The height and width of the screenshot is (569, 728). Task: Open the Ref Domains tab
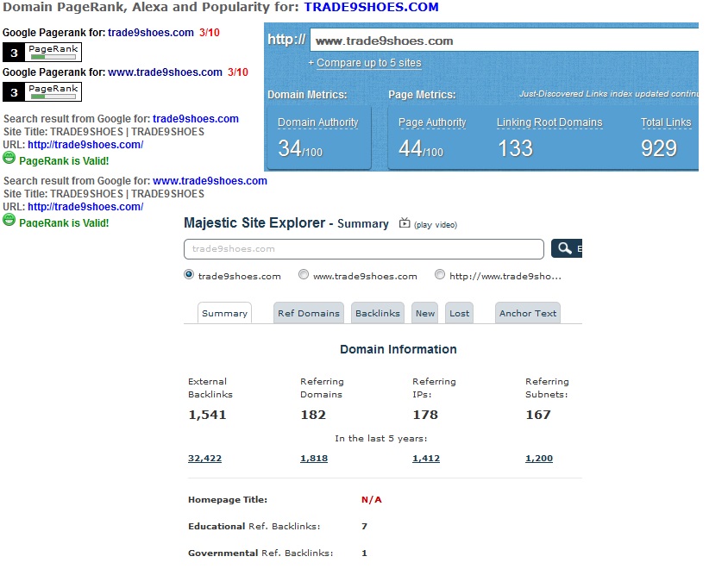point(309,313)
